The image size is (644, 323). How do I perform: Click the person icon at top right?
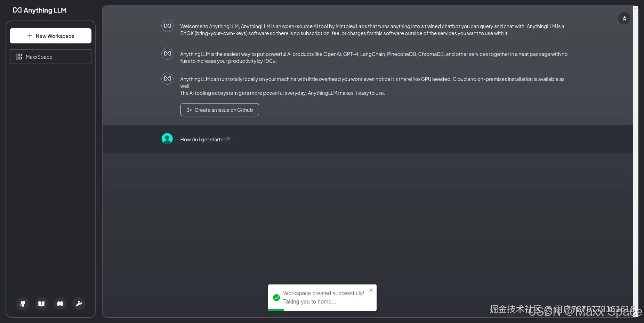624,18
